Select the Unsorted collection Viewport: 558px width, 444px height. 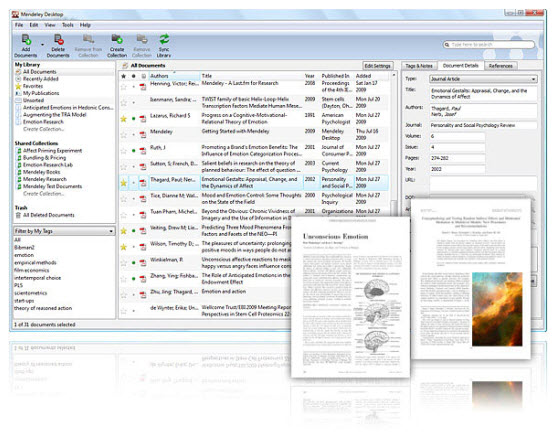click(x=33, y=100)
